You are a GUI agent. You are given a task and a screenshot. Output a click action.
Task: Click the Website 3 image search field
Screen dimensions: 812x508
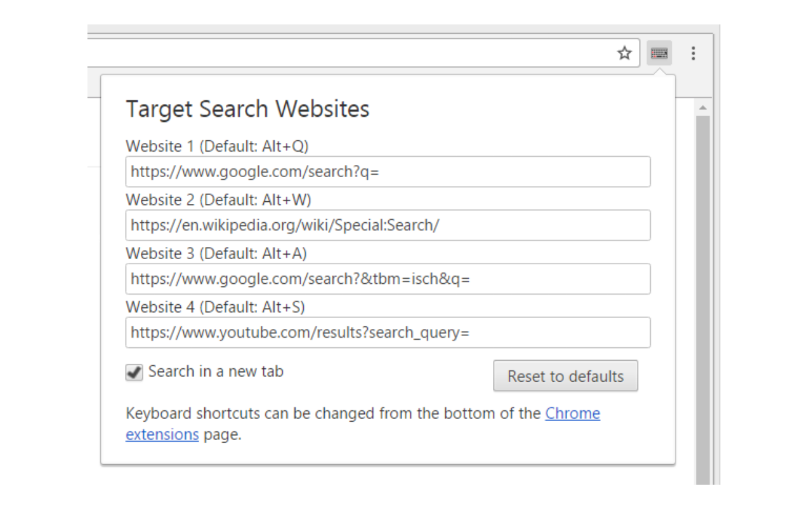pos(388,279)
